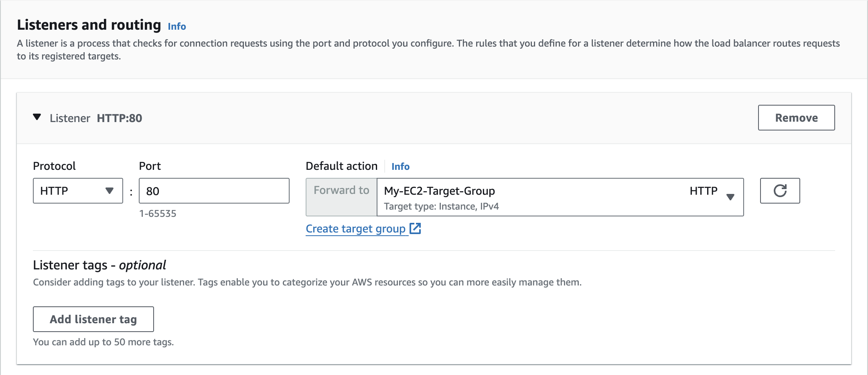Click the 1-65535 port range hint
The image size is (868, 375).
pyautogui.click(x=158, y=214)
